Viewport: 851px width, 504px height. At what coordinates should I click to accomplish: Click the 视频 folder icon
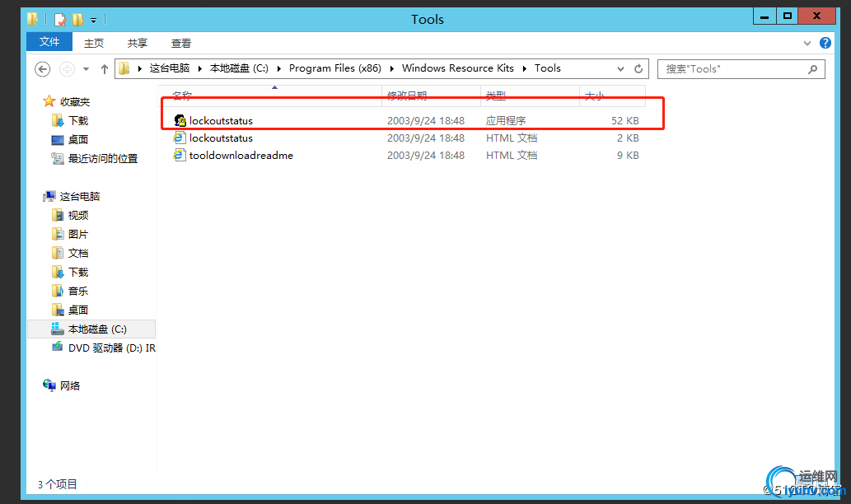[x=58, y=216]
